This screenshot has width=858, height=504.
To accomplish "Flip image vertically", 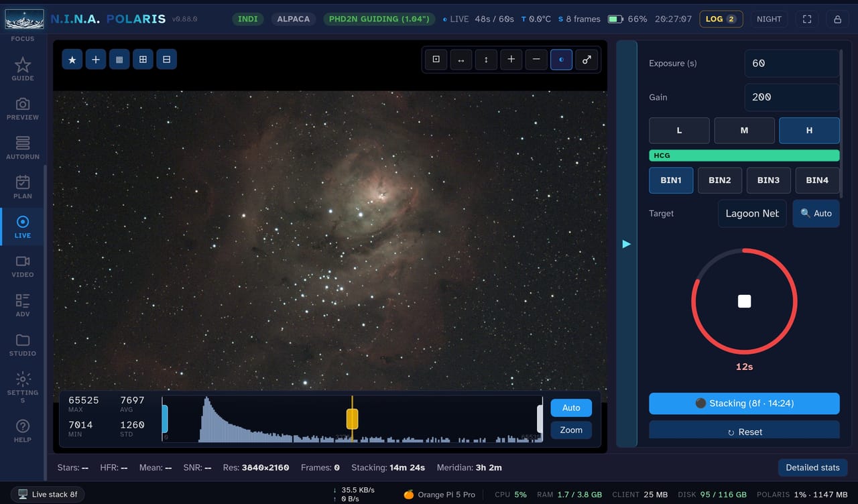I will click(486, 60).
